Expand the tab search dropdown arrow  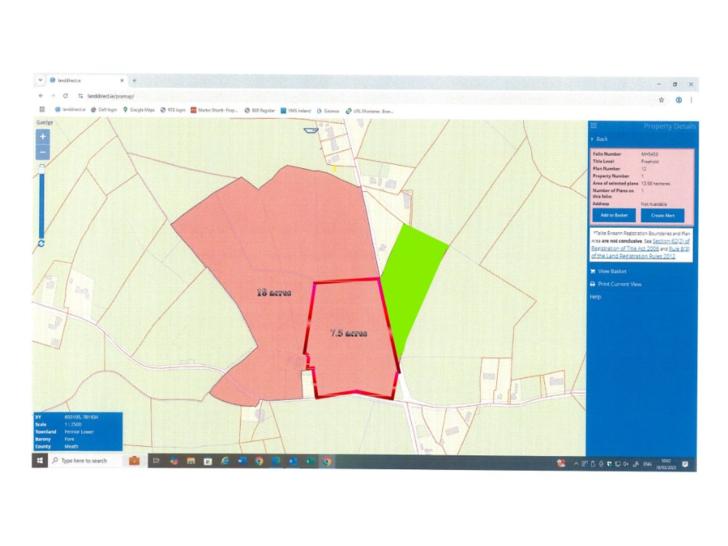click(41, 80)
